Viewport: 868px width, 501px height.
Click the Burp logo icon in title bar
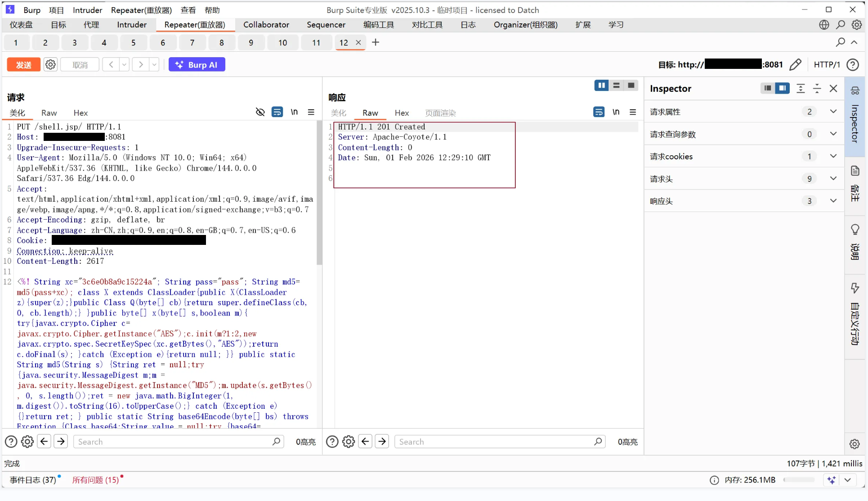[10, 9]
